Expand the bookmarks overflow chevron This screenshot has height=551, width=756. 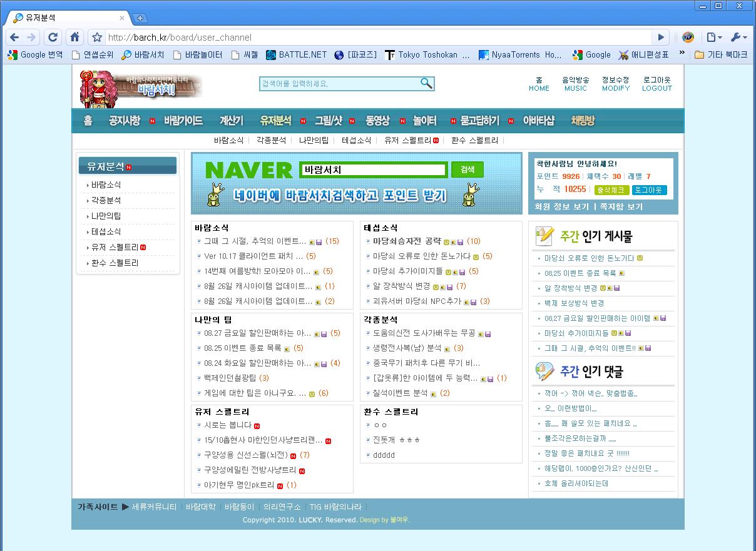click(x=682, y=55)
